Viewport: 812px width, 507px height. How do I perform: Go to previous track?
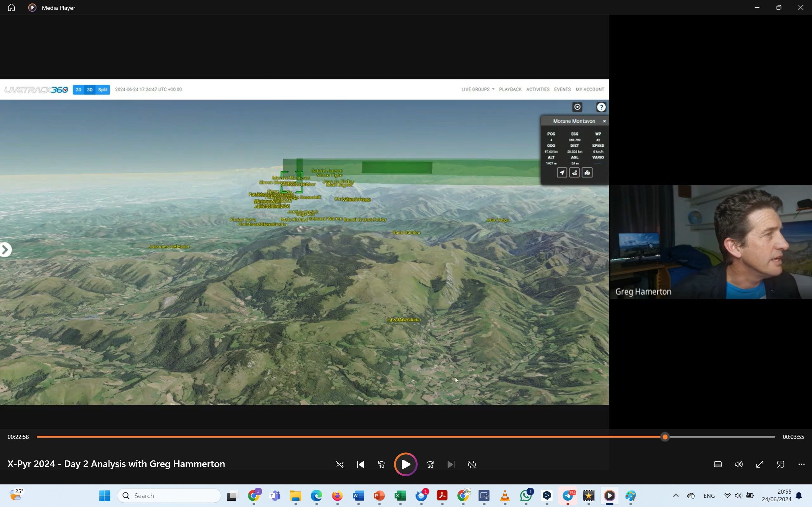(x=361, y=465)
